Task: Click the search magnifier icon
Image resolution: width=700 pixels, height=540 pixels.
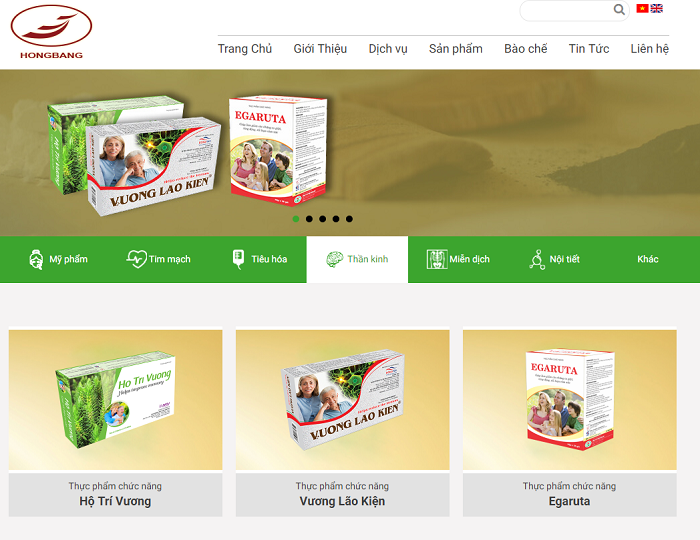Action: [619, 9]
